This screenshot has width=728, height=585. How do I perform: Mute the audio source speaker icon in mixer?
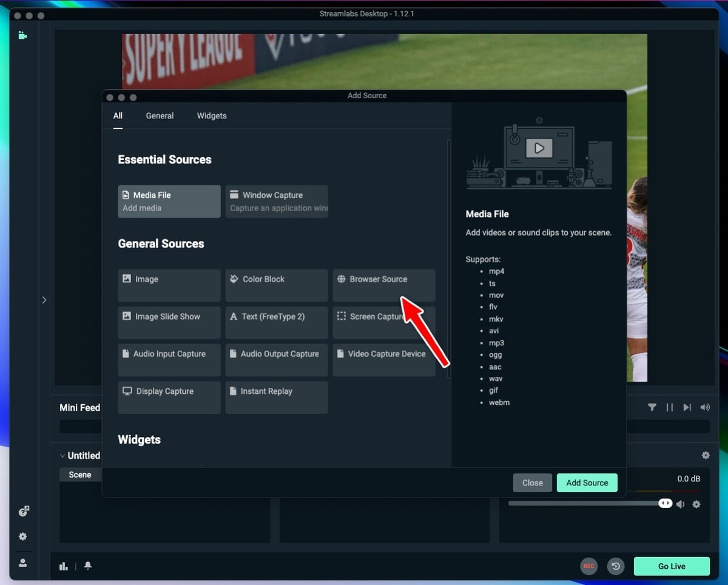[681, 504]
